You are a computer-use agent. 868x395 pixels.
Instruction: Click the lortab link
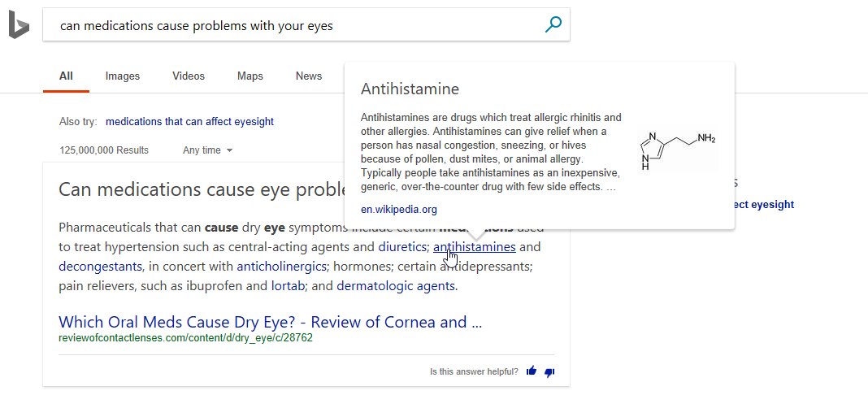click(x=288, y=287)
